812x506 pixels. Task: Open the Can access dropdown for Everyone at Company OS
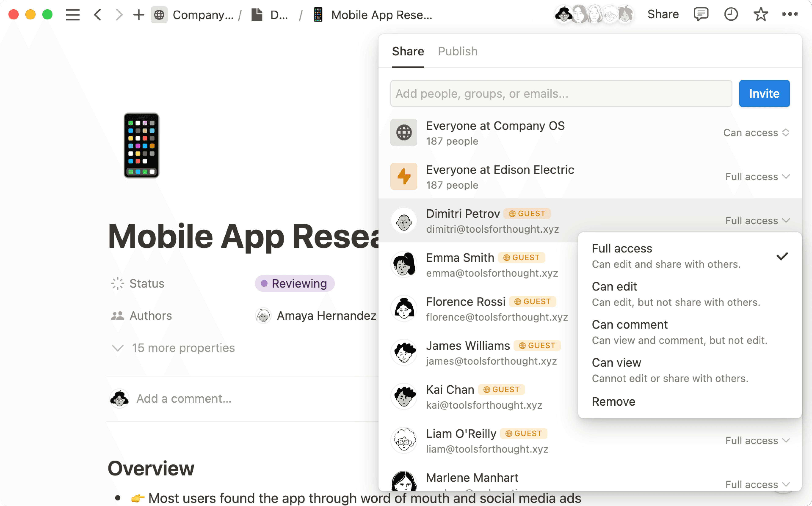756,132
